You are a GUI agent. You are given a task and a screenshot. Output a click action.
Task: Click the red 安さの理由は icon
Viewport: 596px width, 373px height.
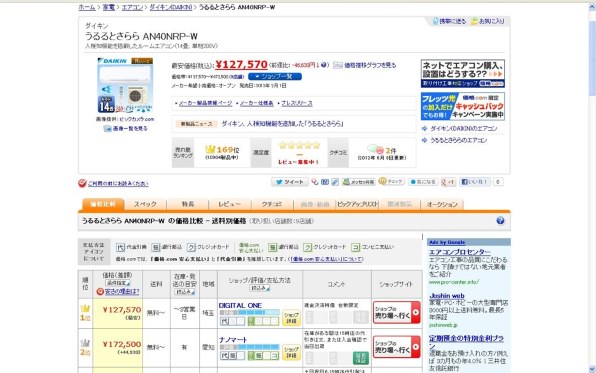100,292
